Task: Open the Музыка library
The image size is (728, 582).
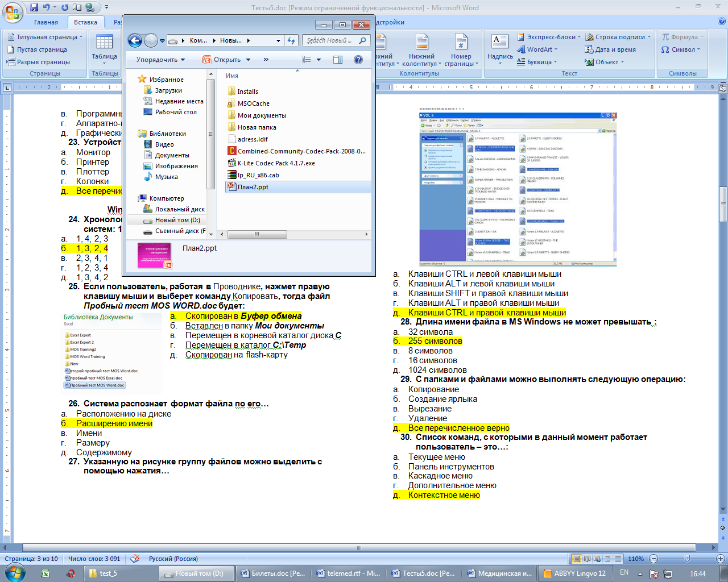Action: coord(166,177)
